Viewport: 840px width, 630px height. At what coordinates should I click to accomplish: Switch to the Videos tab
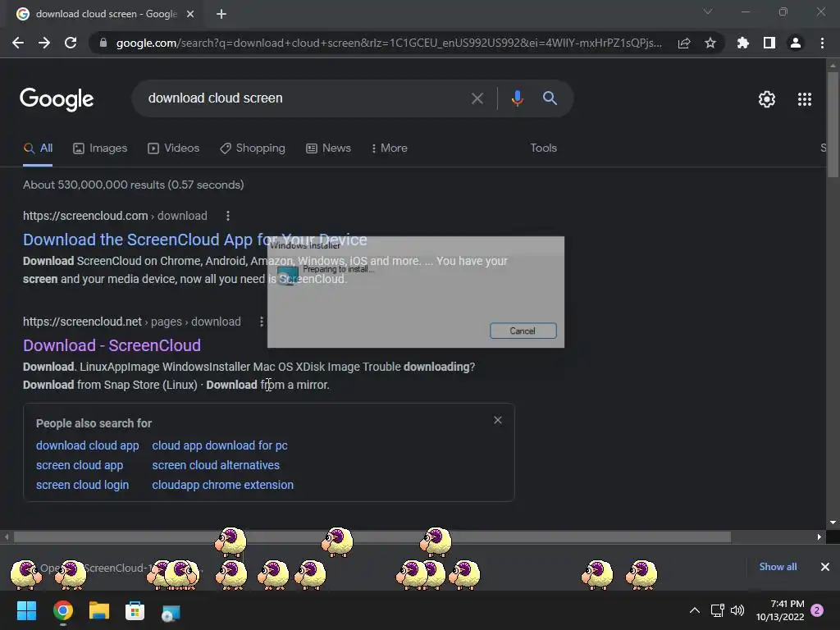[x=174, y=148]
